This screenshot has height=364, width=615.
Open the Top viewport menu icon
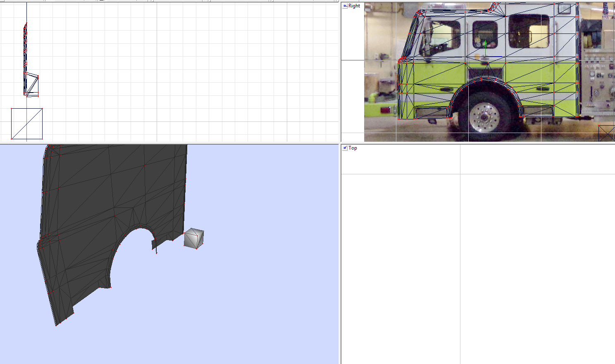click(x=344, y=148)
